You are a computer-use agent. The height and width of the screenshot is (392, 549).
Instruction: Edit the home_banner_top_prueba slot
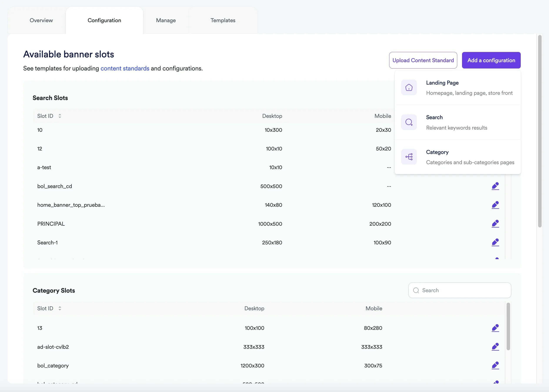pyautogui.click(x=496, y=205)
